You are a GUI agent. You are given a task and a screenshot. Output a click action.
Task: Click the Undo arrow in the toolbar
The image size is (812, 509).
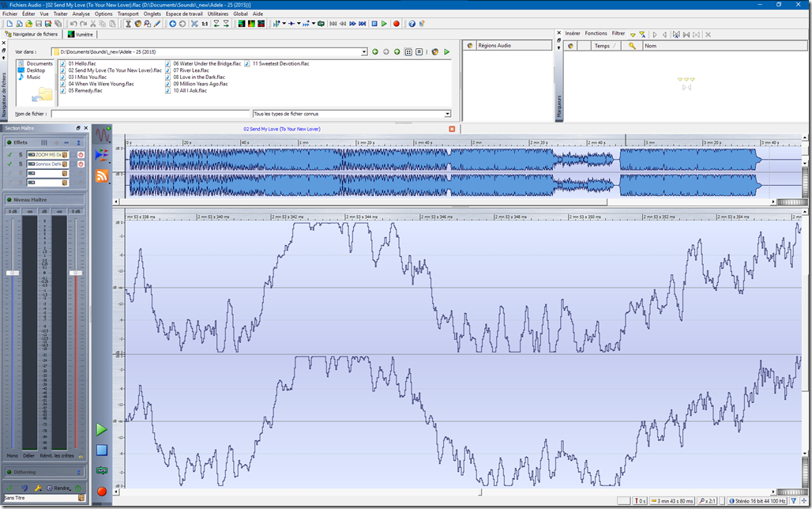tap(73, 24)
